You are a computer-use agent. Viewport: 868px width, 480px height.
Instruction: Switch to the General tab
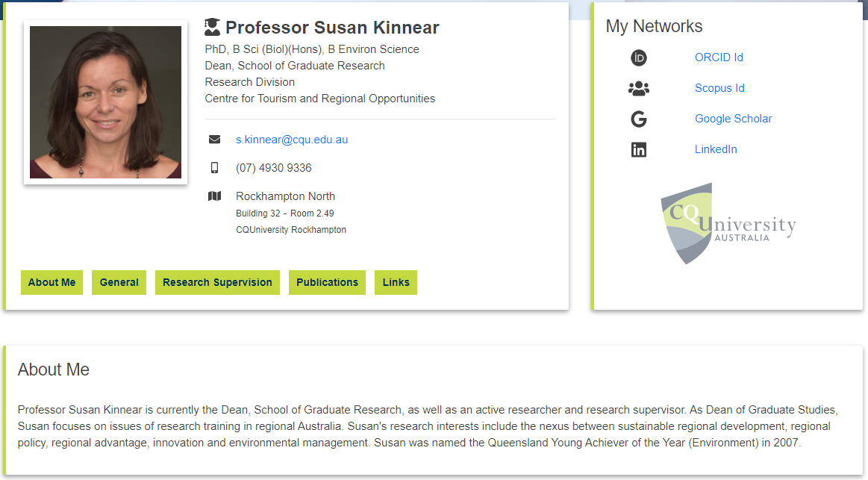pyautogui.click(x=119, y=282)
